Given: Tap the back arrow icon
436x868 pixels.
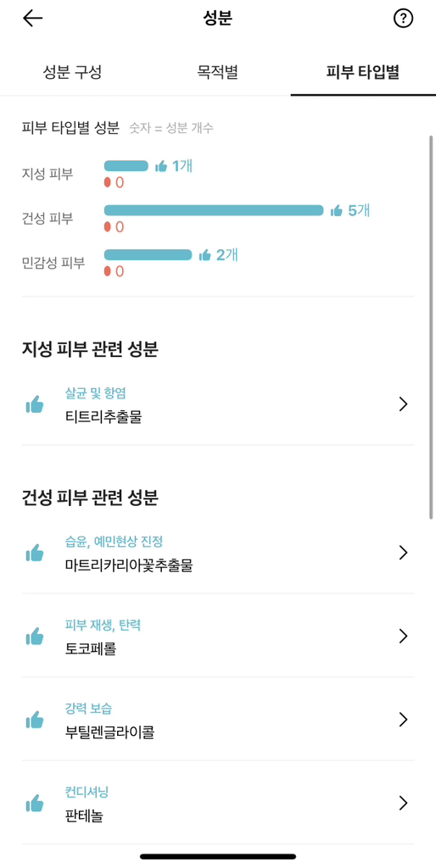Looking at the screenshot, I should (x=33, y=19).
